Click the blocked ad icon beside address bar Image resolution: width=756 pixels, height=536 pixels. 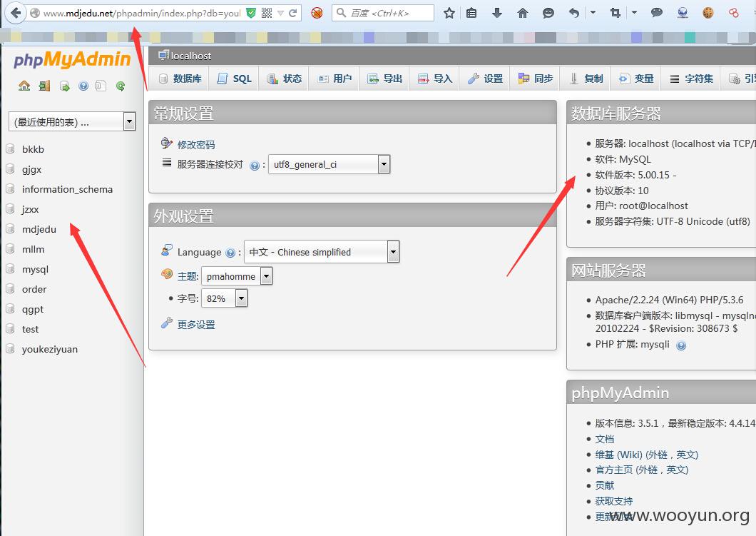(317, 13)
